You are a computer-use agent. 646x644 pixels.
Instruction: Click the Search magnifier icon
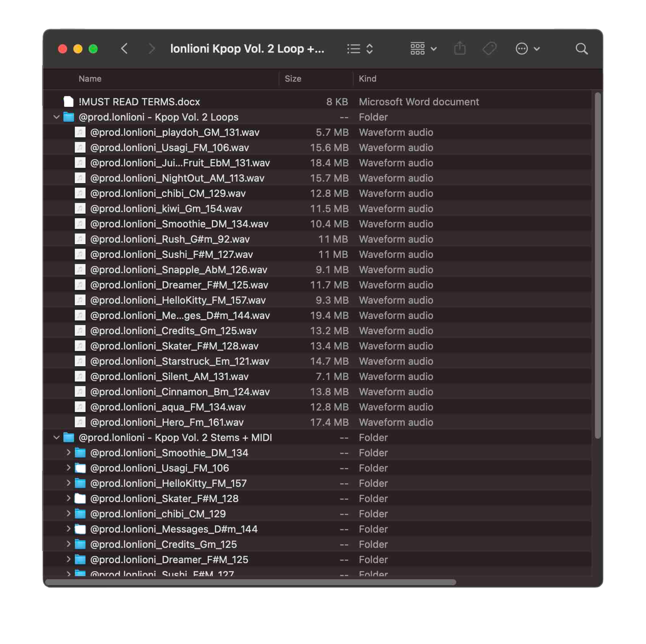coord(581,49)
